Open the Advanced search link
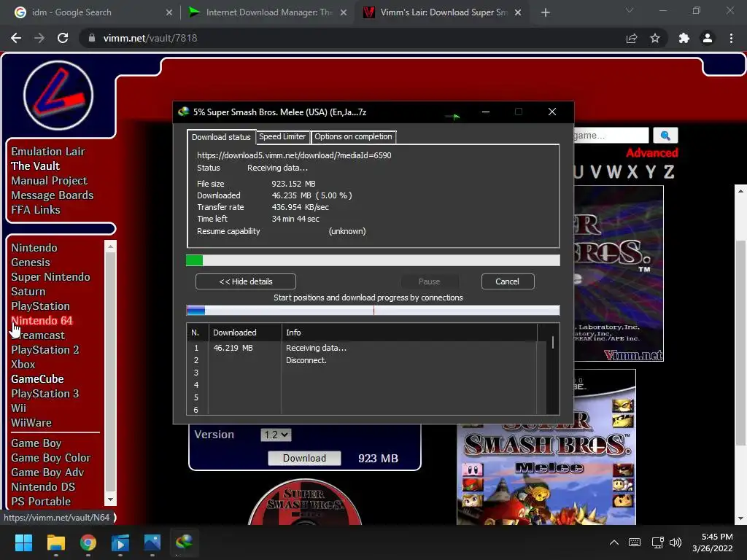This screenshot has height=560, width=747. (x=651, y=153)
